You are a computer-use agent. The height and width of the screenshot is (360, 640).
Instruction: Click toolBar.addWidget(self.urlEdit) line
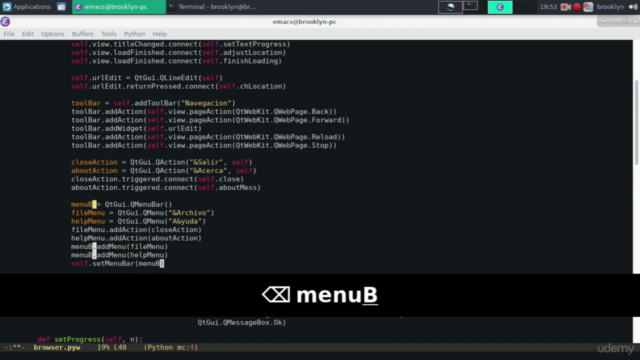pyautogui.click(x=136, y=129)
